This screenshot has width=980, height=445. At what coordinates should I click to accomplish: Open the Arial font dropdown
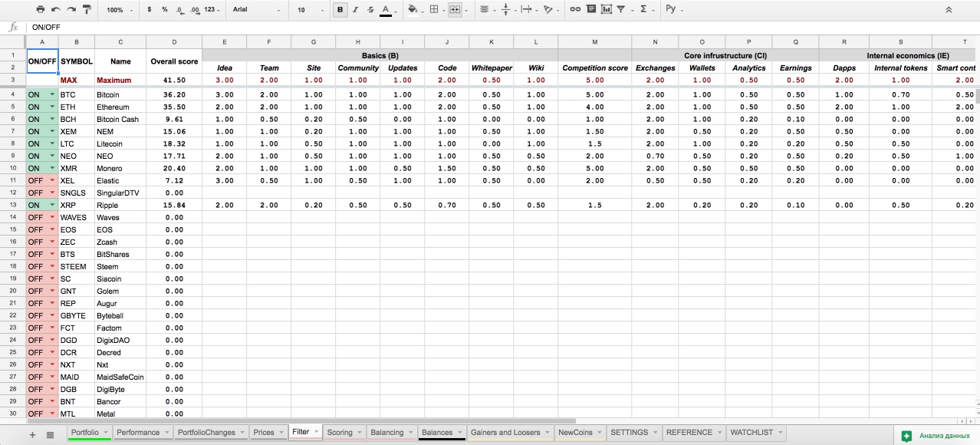pyautogui.click(x=257, y=10)
